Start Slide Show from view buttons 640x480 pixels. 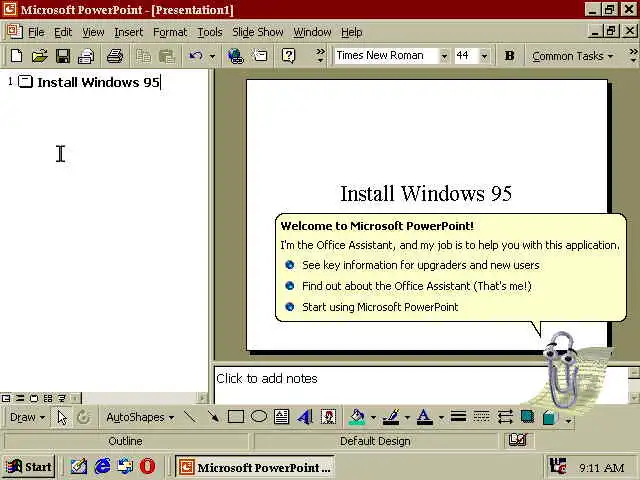pos(62,398)
